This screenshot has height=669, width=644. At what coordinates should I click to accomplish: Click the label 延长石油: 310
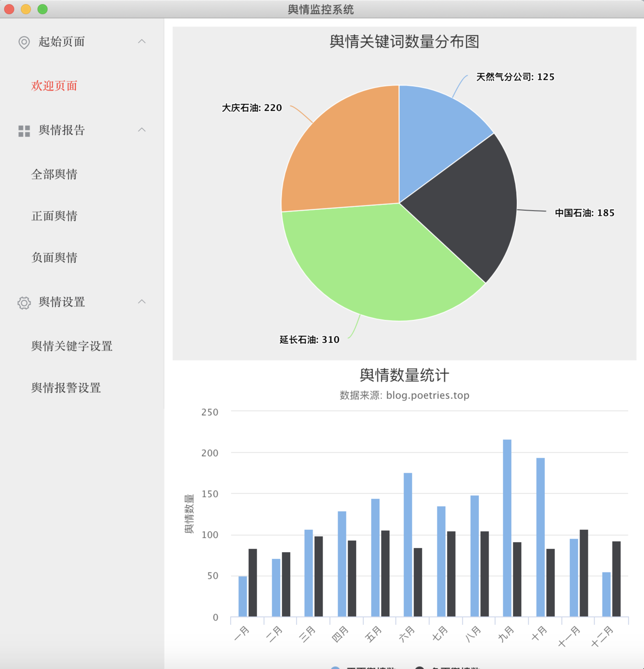[310, 340]
